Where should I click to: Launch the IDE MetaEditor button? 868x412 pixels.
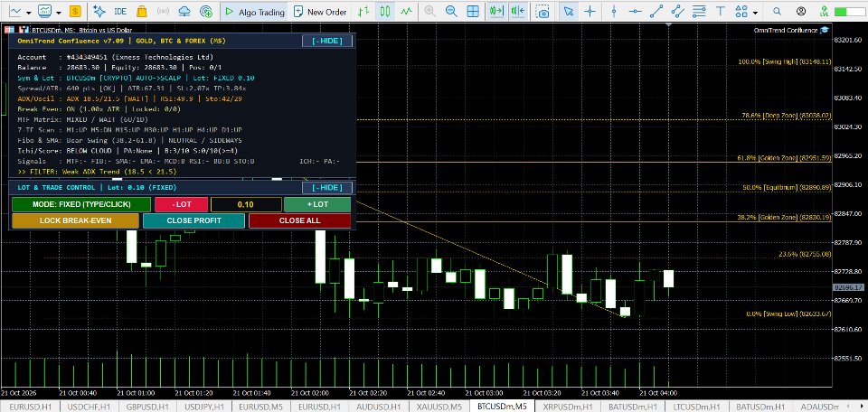point(119,11)
